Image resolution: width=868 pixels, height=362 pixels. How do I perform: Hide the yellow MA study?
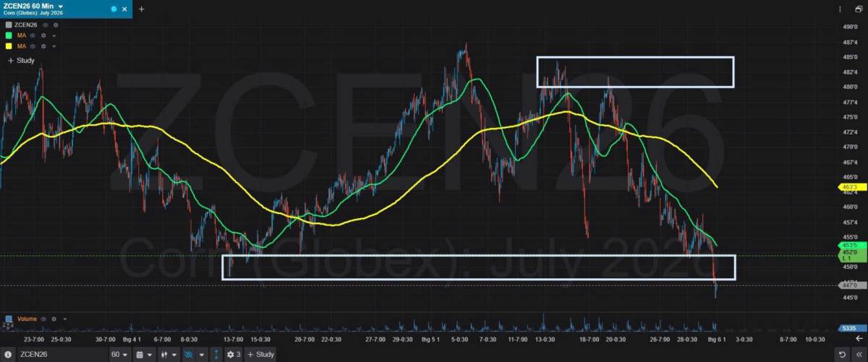33,46
